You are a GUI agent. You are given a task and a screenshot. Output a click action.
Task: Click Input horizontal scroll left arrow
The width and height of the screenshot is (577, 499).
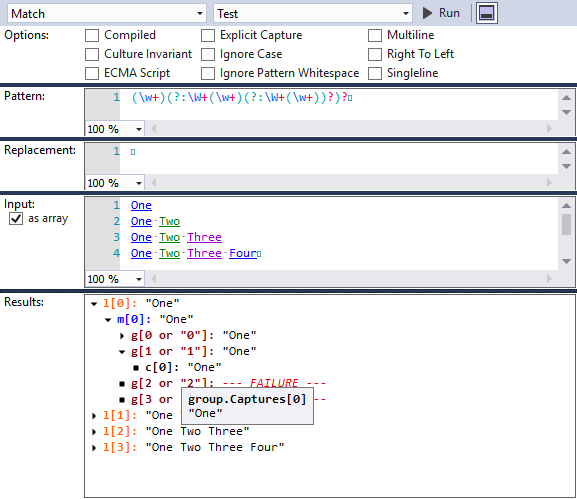tap(153, 279)
